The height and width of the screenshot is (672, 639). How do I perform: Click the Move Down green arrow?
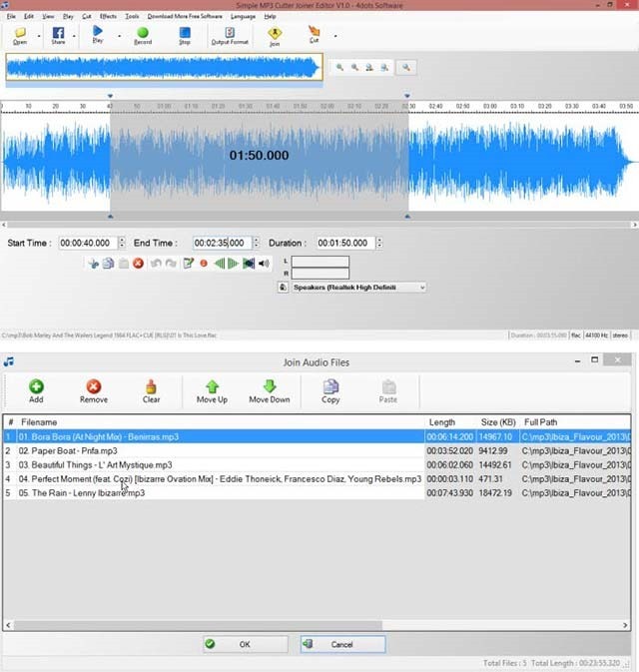tap(270, 386)
